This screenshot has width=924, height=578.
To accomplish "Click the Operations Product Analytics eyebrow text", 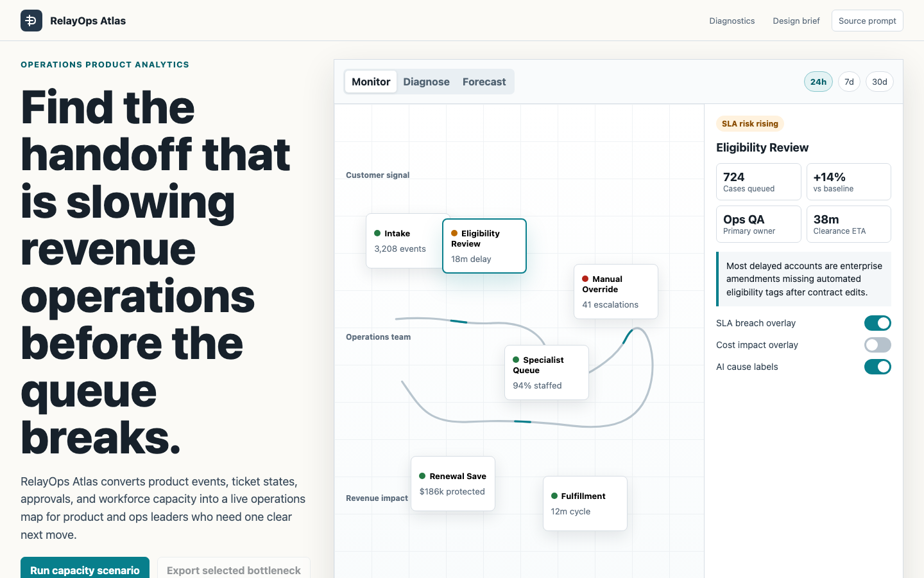I will click(105, 64).
